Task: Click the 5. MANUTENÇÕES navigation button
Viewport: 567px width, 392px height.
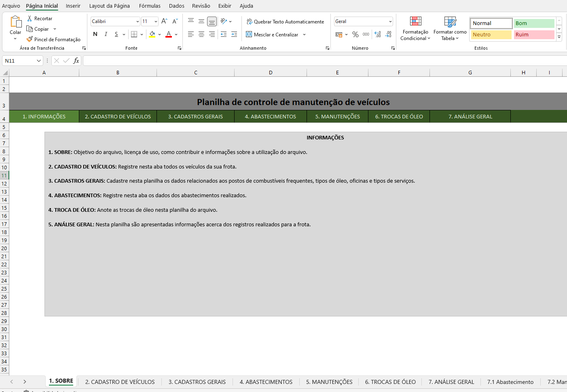Action: click(x=337, y=116)
